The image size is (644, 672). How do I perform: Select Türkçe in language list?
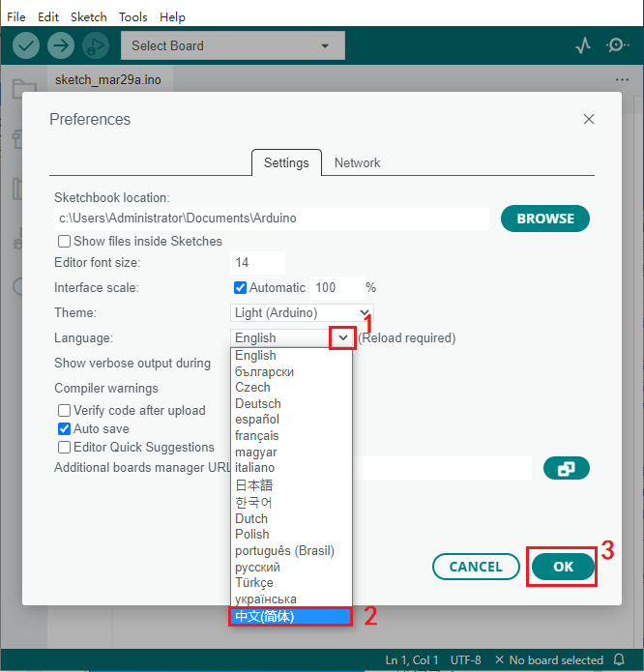pyautogui.click(x=291, y=583)
